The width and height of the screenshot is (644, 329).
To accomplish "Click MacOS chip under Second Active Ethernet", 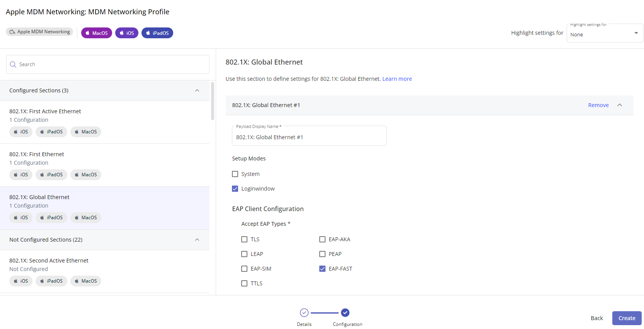I will [86, 281].
